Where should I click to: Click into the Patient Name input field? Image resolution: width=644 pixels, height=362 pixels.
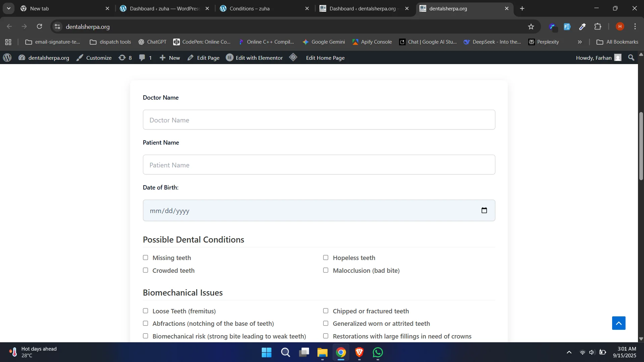(x=319, y=165)
